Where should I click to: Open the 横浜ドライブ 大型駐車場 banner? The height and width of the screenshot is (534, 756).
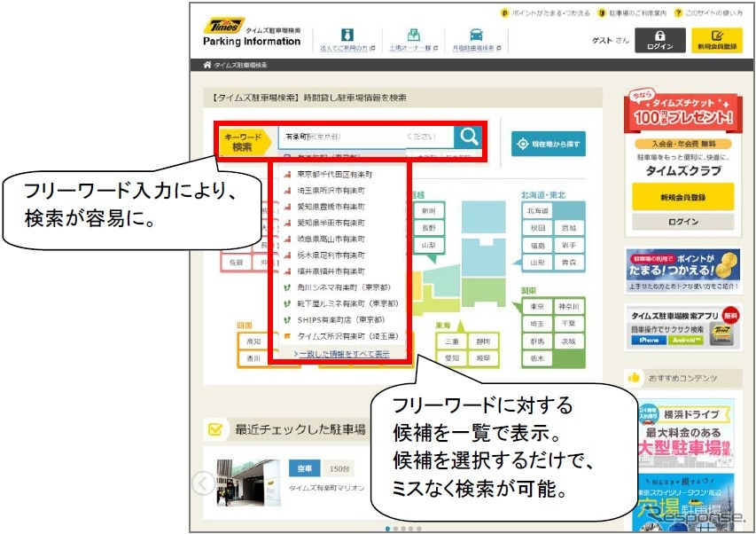click(686, 433)
